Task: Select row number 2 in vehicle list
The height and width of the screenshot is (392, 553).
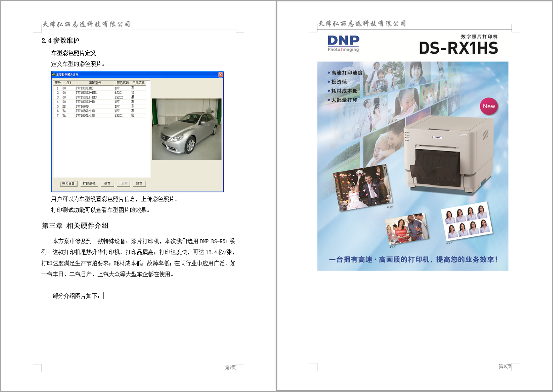Action: pos(99,93)
